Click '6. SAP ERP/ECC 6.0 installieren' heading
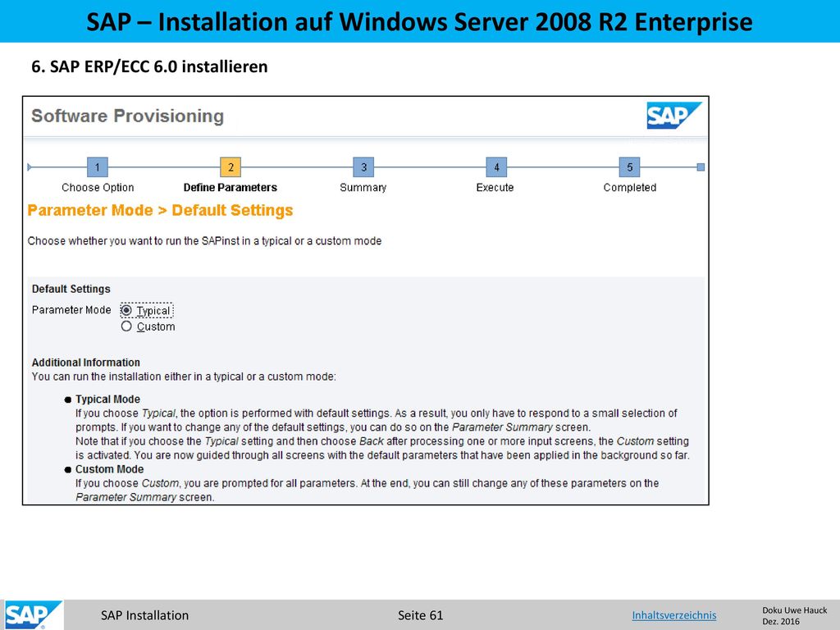 tap(149, 66)
